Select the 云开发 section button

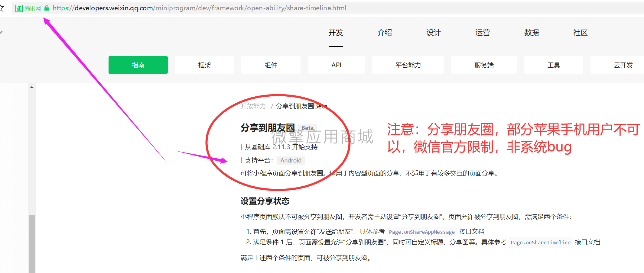(617, 65)
